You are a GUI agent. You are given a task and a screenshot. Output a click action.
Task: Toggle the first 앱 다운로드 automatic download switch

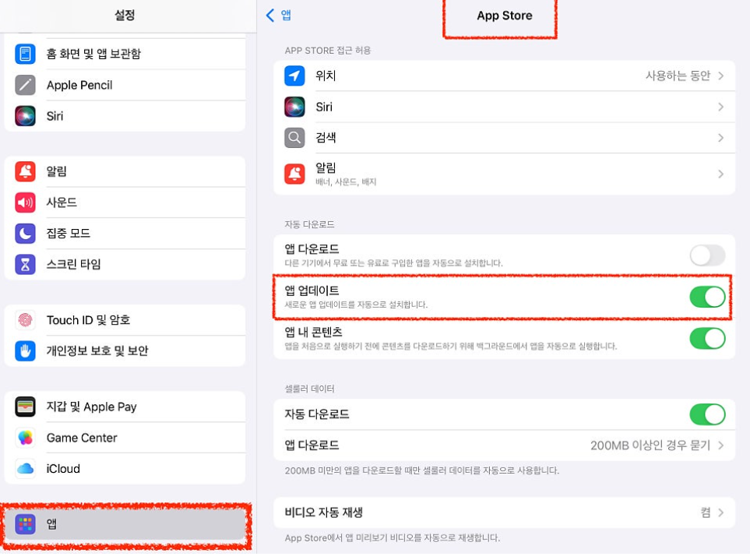tap(707, 255)
